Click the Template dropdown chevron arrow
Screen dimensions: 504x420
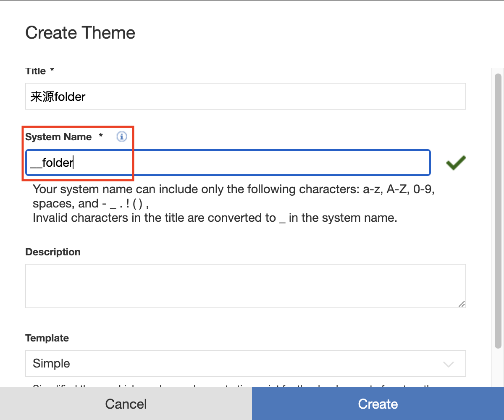coord(449,364)
